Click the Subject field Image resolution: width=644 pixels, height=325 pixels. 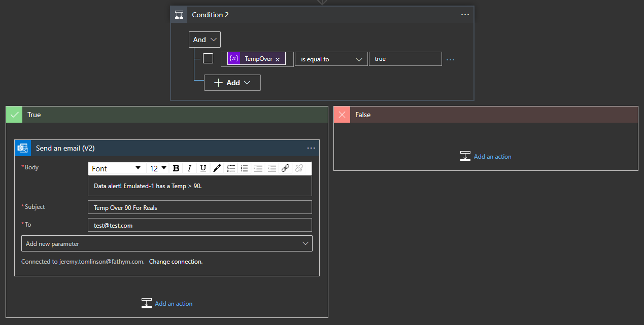[200, 207]
